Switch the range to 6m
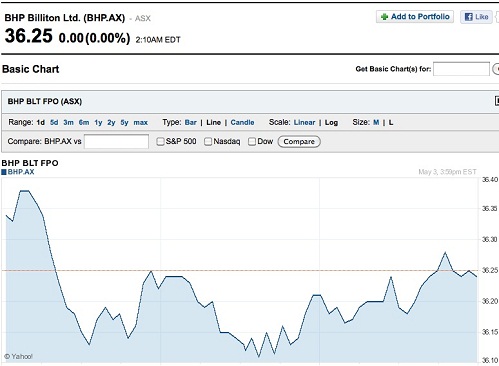Image resolution: width=499 pixels, height=366 pixels. (x=84, y=123)
